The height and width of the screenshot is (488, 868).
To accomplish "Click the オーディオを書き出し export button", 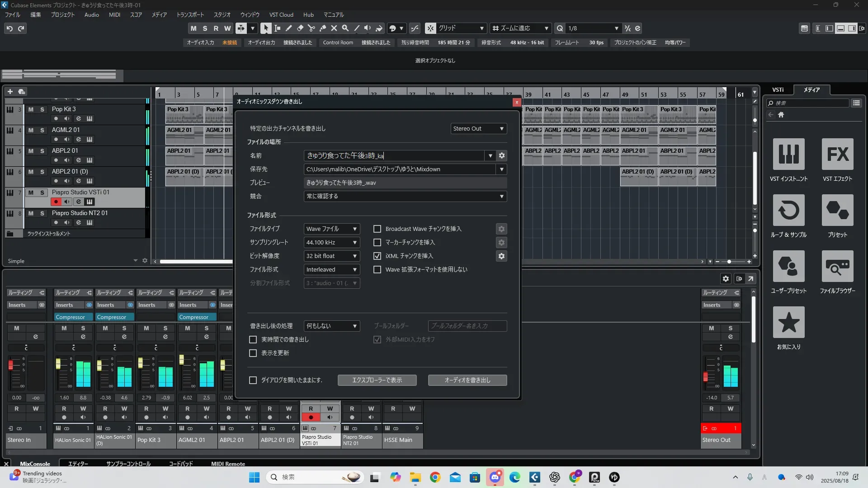I will pos(467,380).
